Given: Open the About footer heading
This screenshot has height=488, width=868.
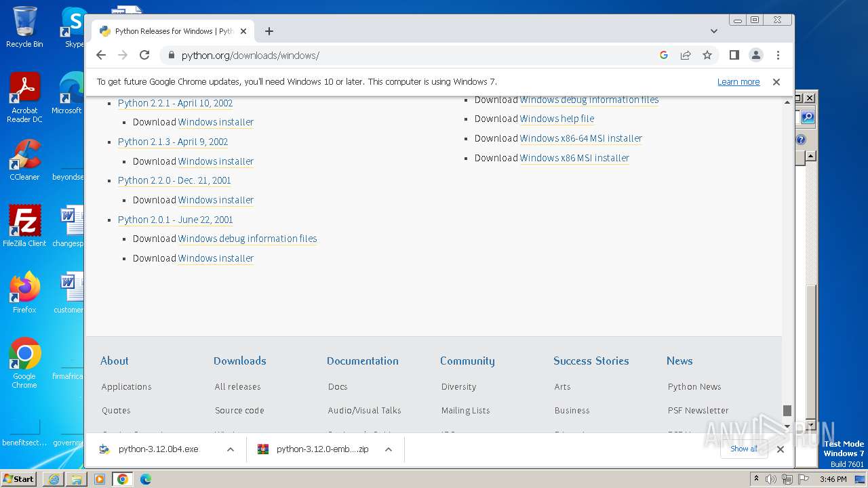Looking at the screenshot, I should point(115,361).
